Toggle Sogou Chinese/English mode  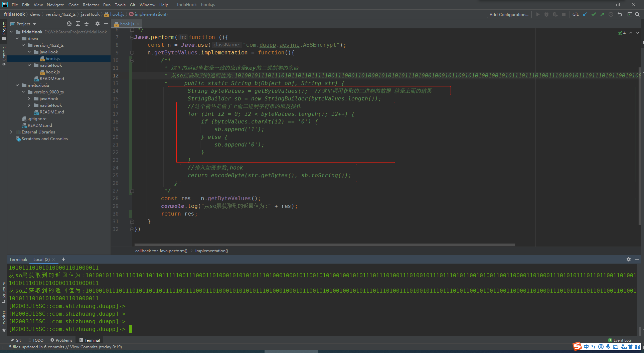[x=586, y=347]
